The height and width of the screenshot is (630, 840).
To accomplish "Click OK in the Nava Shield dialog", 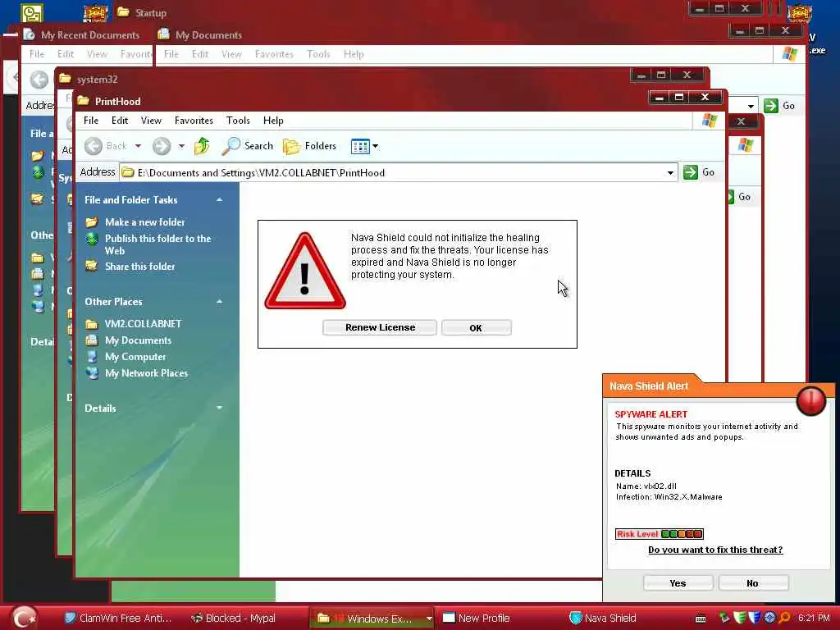I will coord(477,327).
